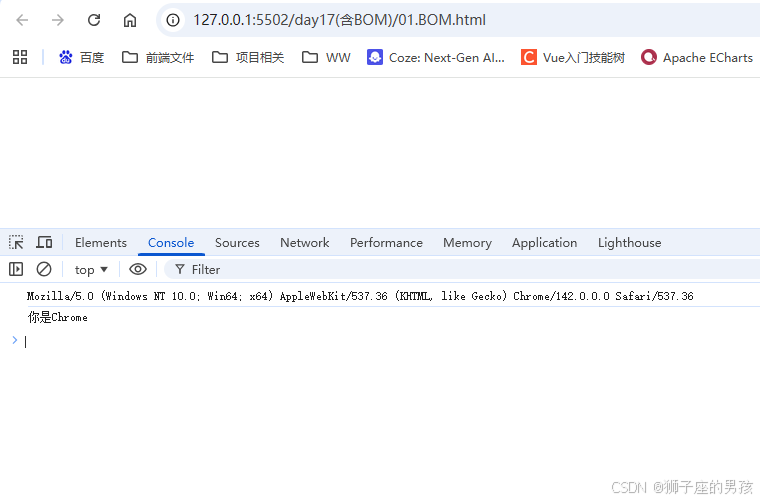Viewport: 760px width, 501px height.
Task: Open the apps grid icon in bookmarks bar
Action: pyautogui.click(x=20, y=57)
